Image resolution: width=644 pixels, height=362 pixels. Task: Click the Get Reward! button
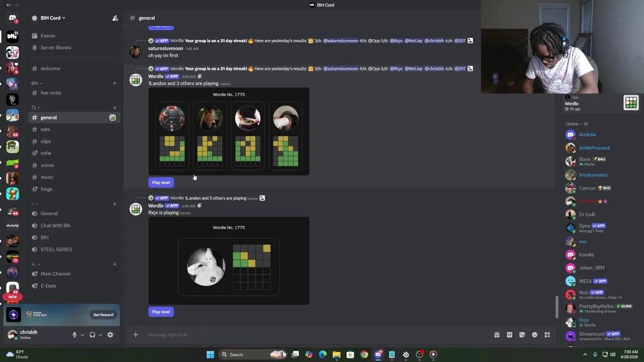point(103,315)
